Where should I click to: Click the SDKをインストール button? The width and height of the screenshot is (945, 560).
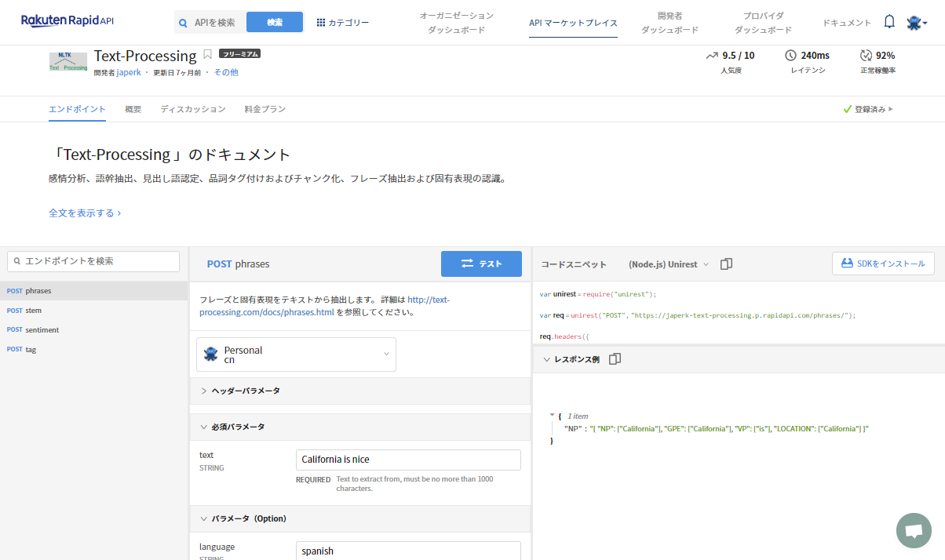[883, 264]
